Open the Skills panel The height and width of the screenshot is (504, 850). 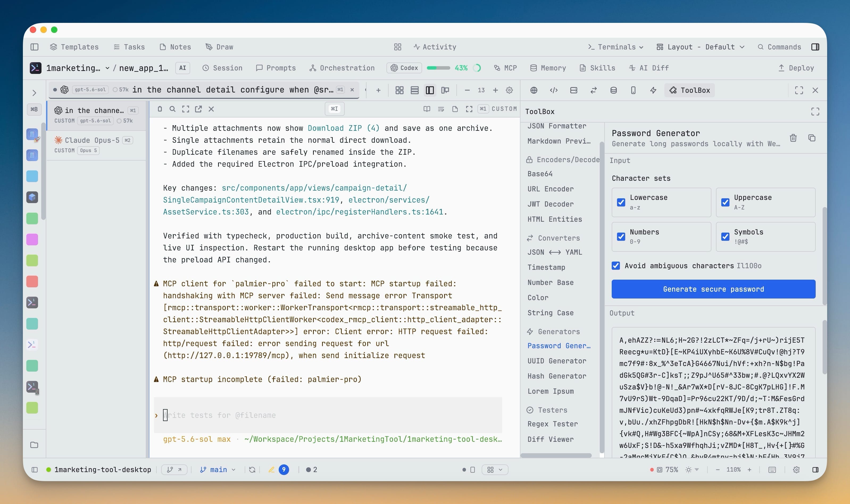pos(598,68)
